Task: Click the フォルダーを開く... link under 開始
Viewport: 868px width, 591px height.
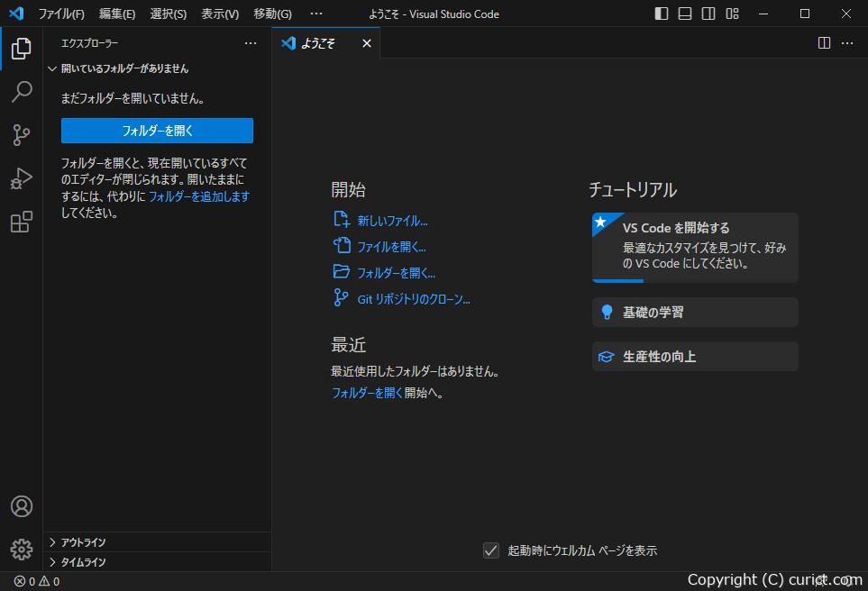Action: (397, 273)
